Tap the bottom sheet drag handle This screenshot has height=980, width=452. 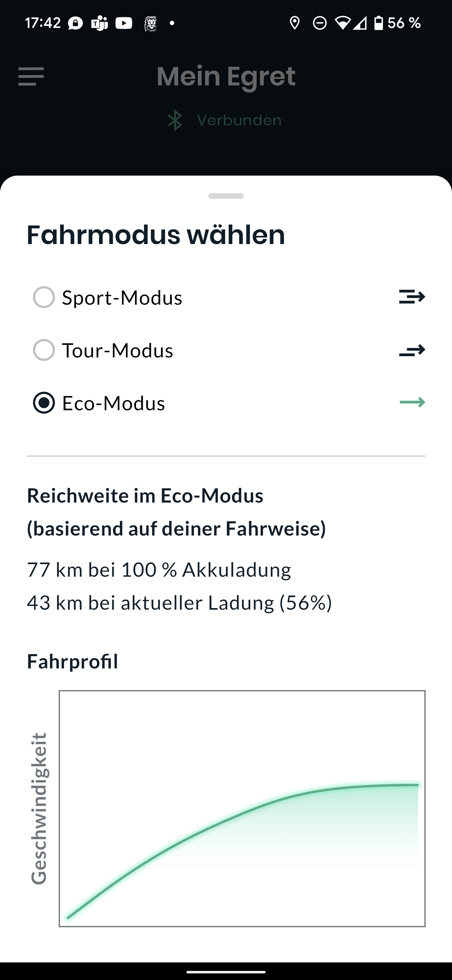pos(226,196)
